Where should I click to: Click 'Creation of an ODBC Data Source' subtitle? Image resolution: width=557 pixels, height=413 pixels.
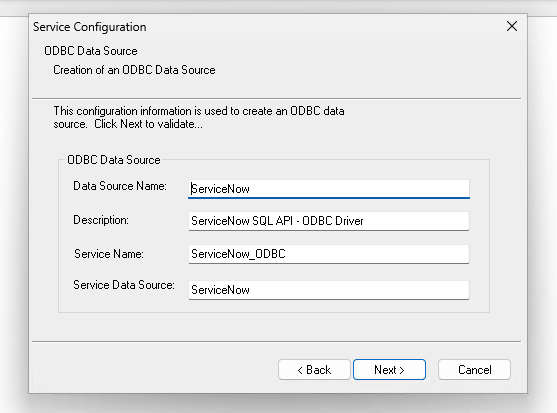(x=134, y=70)
